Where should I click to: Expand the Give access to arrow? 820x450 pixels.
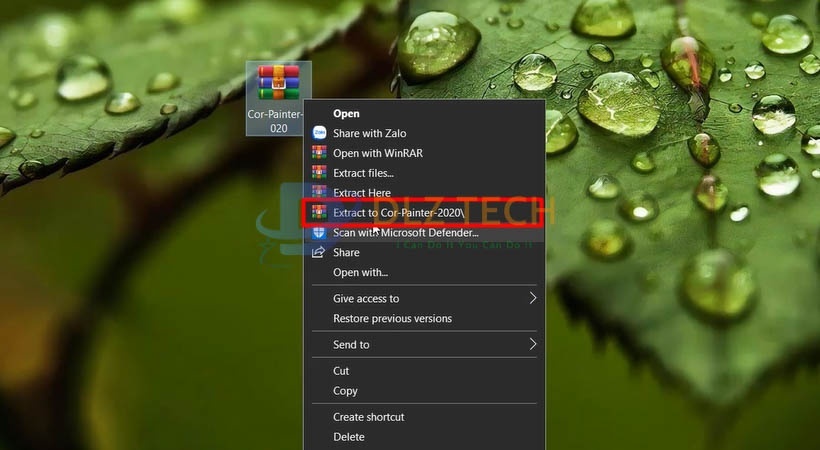click(533, 298)
